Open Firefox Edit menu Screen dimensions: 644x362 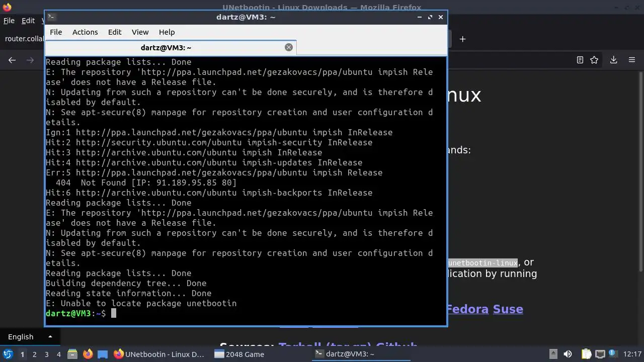coord(28,21)
